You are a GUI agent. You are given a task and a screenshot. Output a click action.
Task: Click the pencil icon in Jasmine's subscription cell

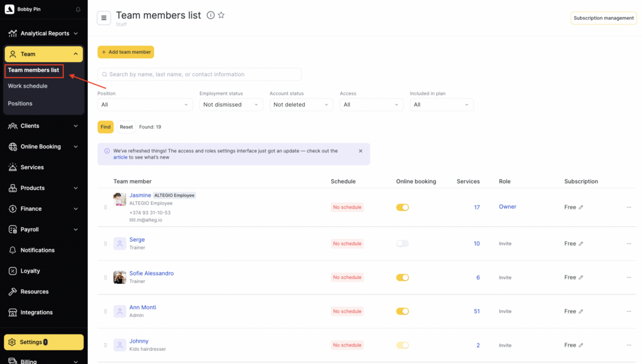[x=581, y=207]
